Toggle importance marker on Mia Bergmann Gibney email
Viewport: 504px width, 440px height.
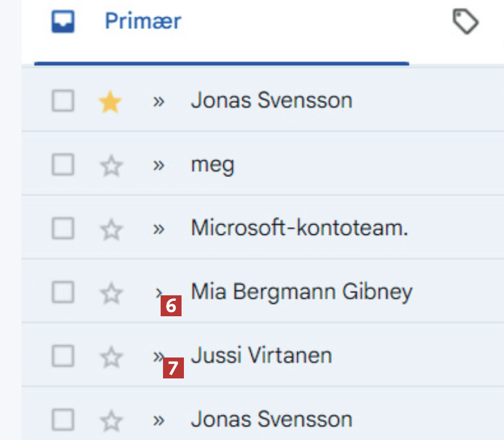point(158,292)
